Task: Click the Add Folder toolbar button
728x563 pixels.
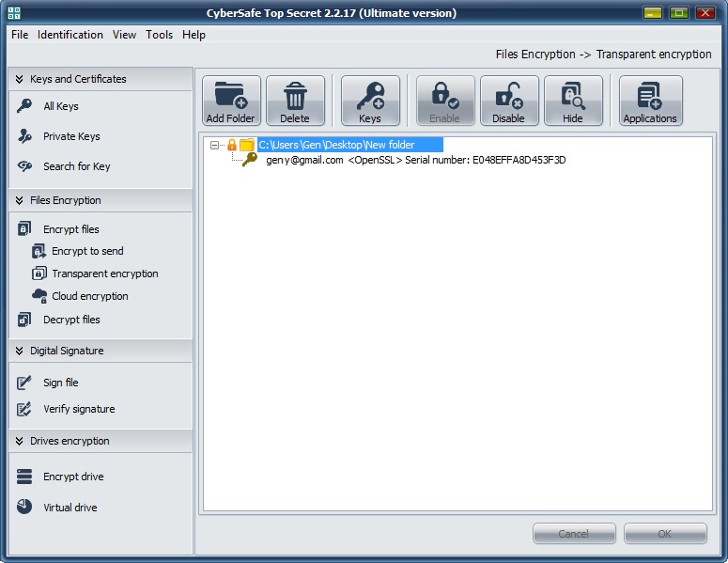Action: click(231, 101)
